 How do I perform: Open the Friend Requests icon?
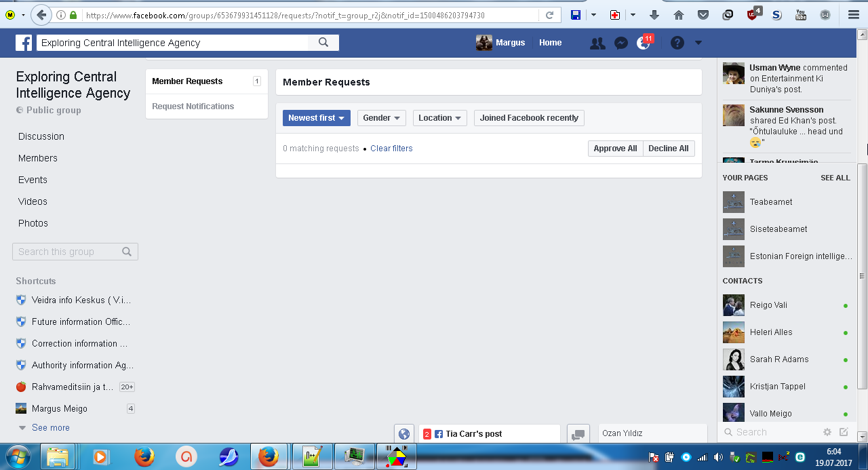[x=597, y=43]
